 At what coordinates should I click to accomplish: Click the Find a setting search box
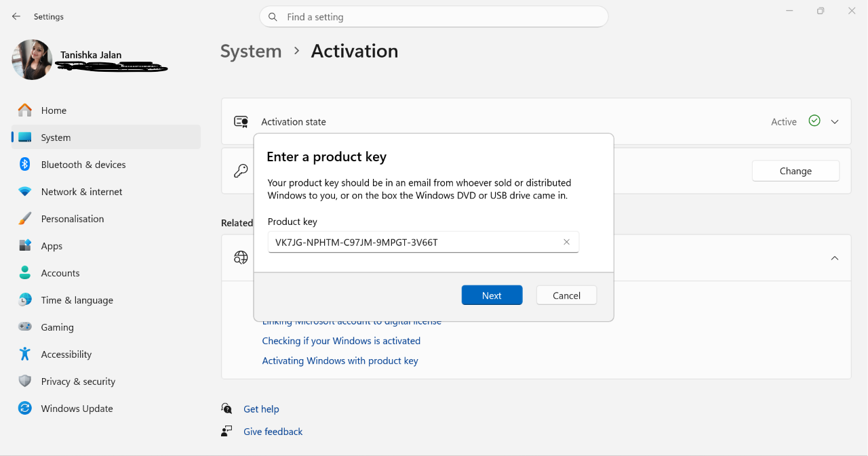point(433,17)
